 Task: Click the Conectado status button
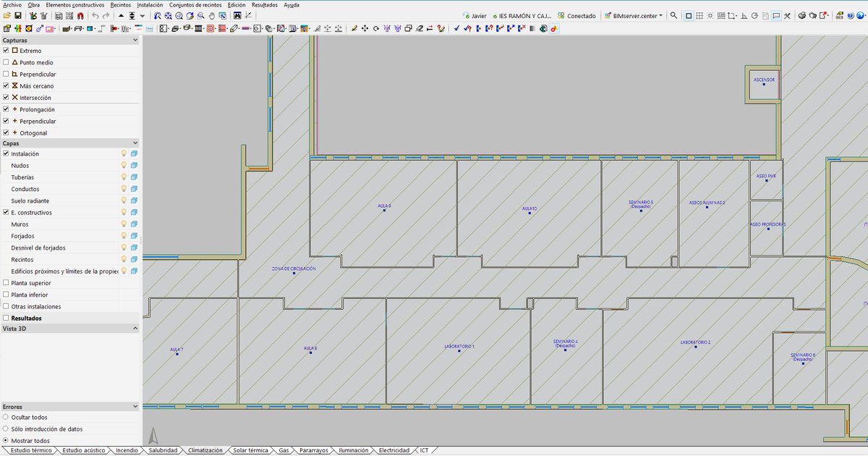(x=576, y=16)
